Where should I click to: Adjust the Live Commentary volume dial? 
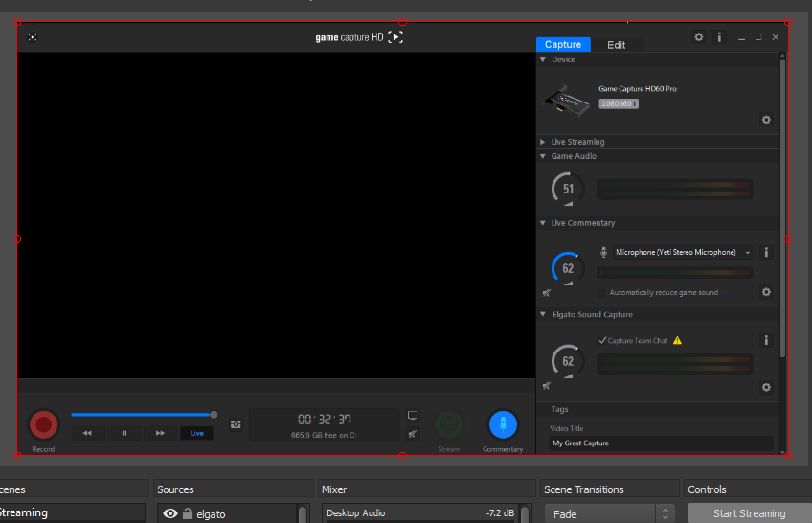coord(568,268)
